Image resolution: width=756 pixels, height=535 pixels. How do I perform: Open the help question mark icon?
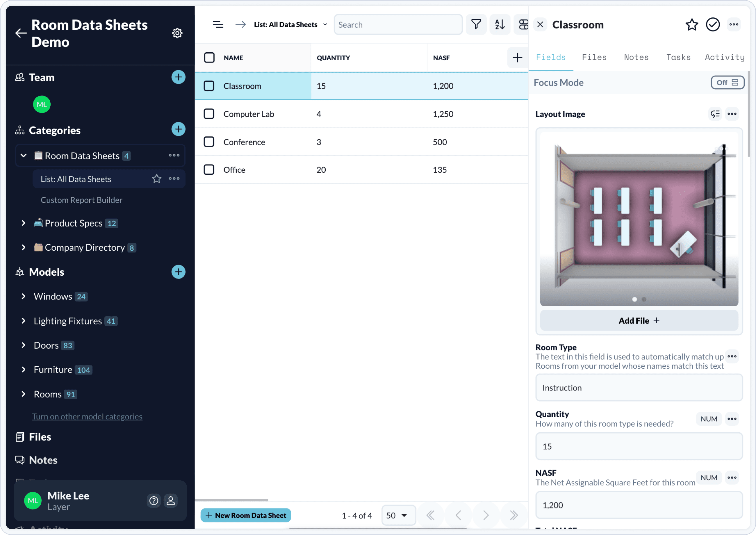[x=154, y=501]
